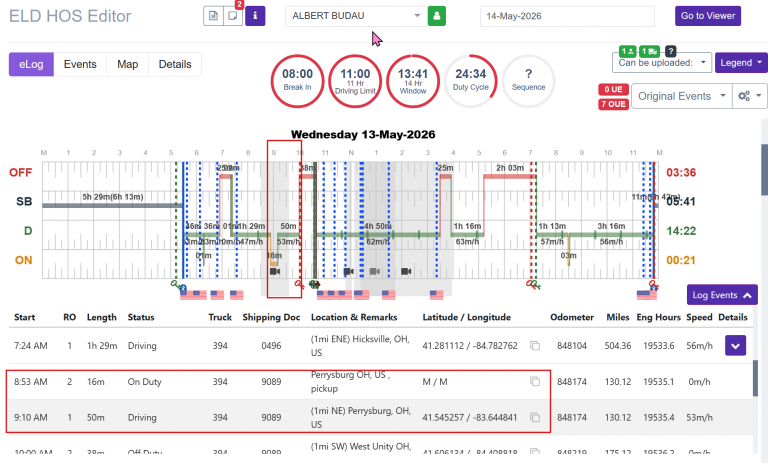The width and height of the screenshot is (768, 463).
Task: Click key icons near 7 PM marker
Action: pyautogui.click(x=533, y=285)
